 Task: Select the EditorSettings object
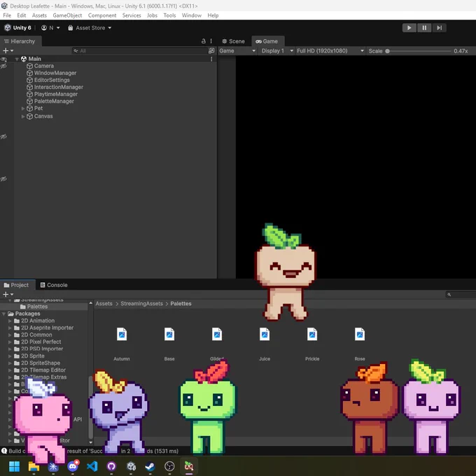pyautogui.click(x=48, y=80)
